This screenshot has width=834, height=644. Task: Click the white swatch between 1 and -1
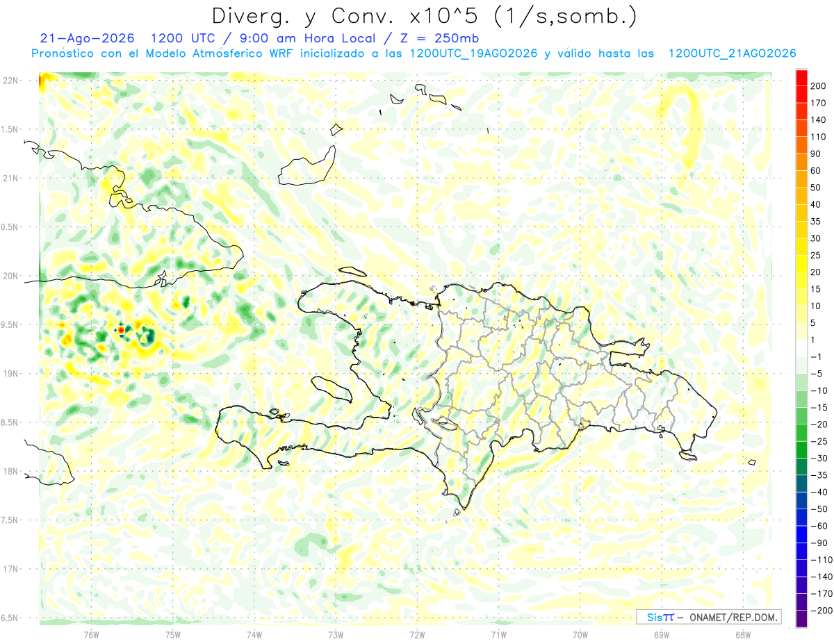pyautogui.click(x=801, y=348)
